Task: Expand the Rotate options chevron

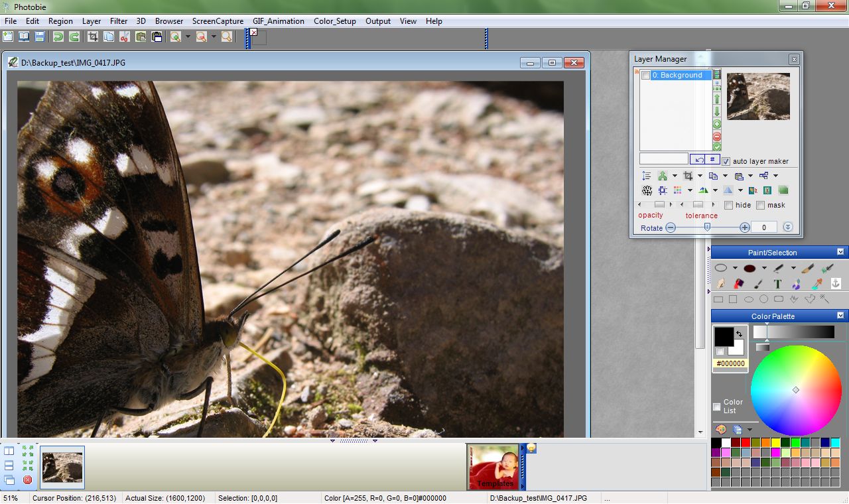Action: tap(787, 227)
